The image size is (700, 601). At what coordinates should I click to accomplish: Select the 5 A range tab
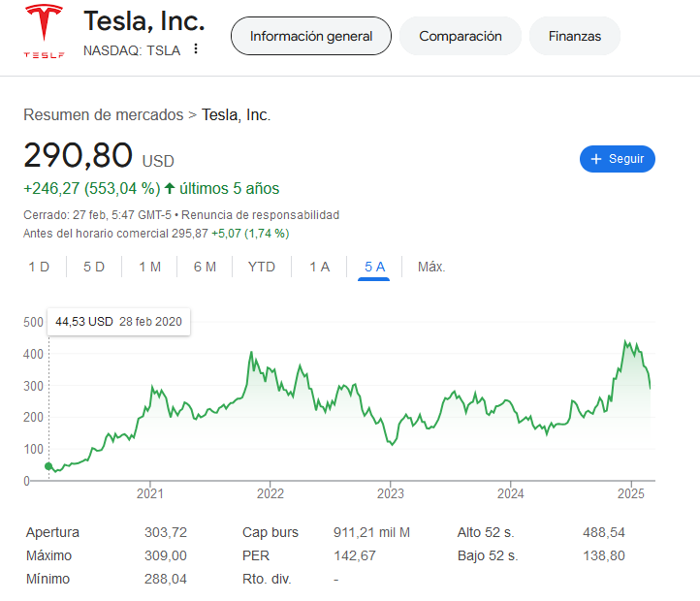[374, 267]
